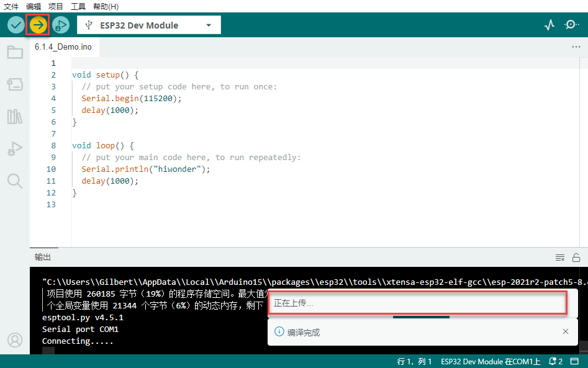Click the Verify checkmark button
588x368 pixels.
(x=16, y=25)
